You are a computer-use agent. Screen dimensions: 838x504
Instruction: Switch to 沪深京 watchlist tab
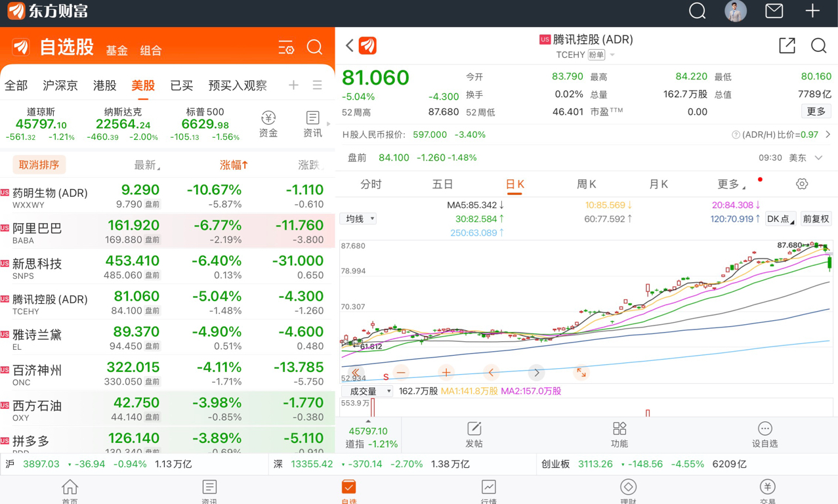tap(60, 85)
